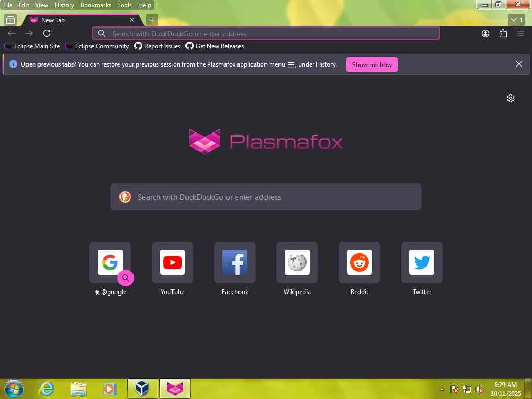Click the search magnifier in address bar

coord(101,33)
